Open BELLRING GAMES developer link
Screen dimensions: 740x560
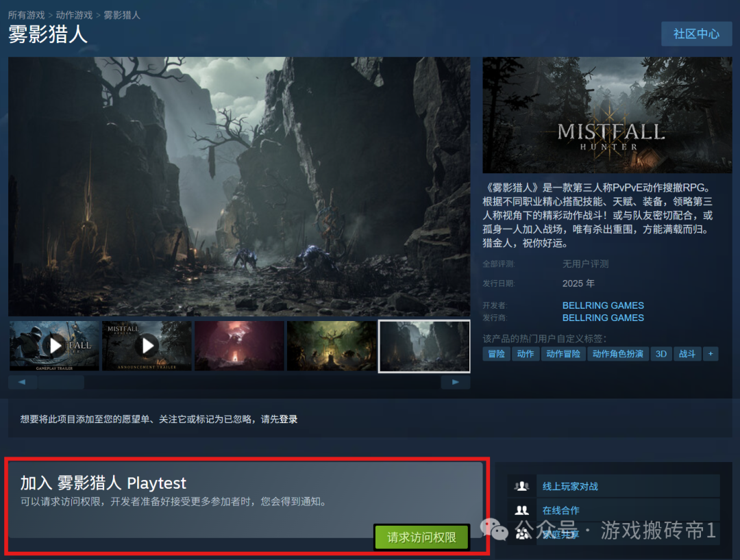[x=603, y=305]
